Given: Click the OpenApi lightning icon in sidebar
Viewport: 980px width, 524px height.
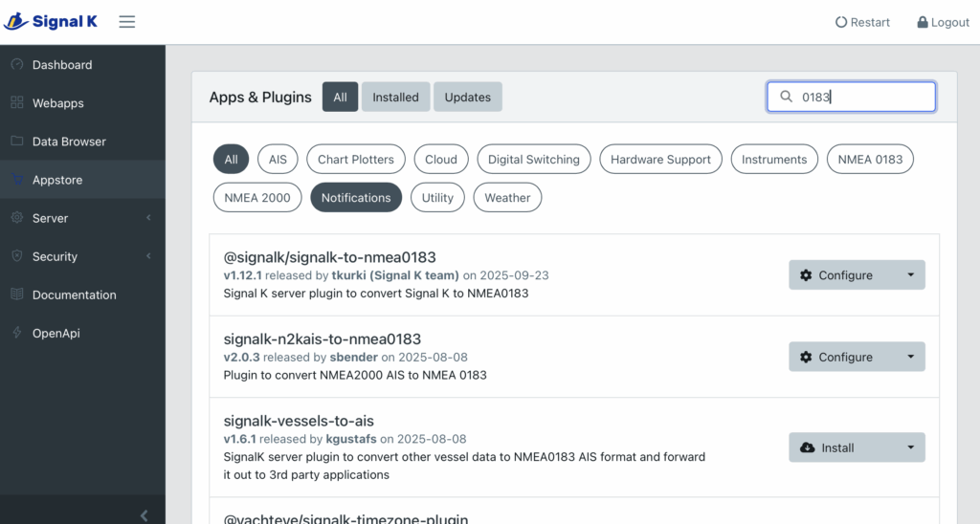Looking at the screenshot, I should click(16, 333).
